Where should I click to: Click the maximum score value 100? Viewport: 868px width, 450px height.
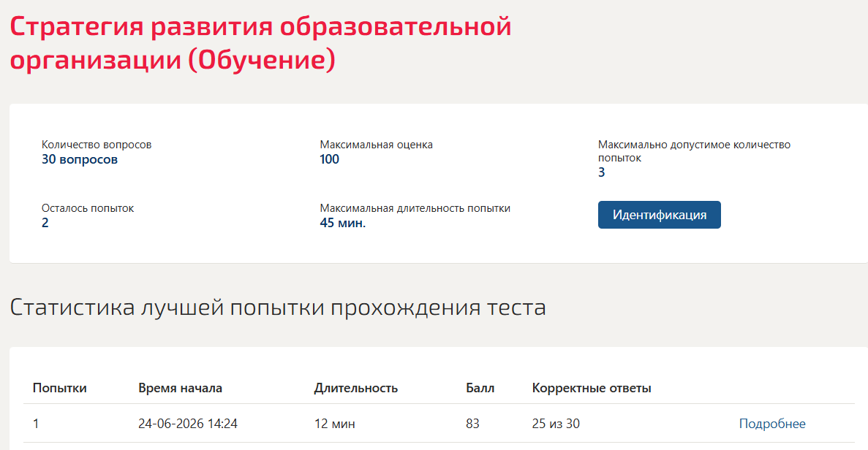[329, 159]
